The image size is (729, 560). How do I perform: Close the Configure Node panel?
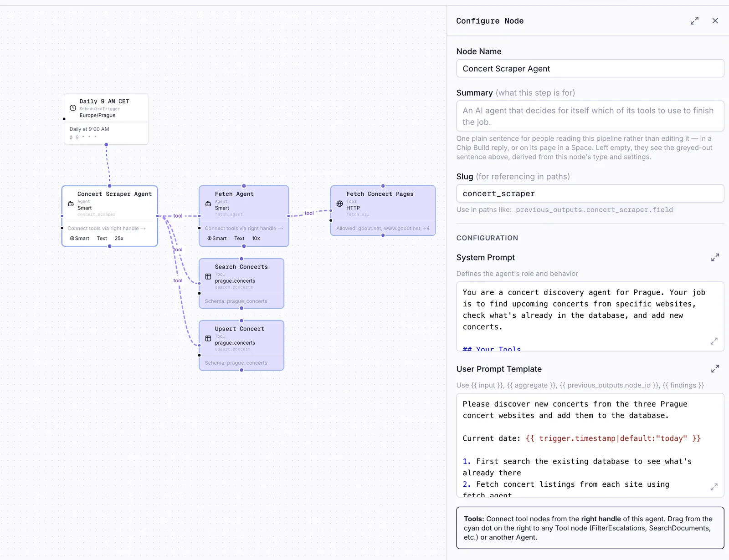click(x=715, y=21)
